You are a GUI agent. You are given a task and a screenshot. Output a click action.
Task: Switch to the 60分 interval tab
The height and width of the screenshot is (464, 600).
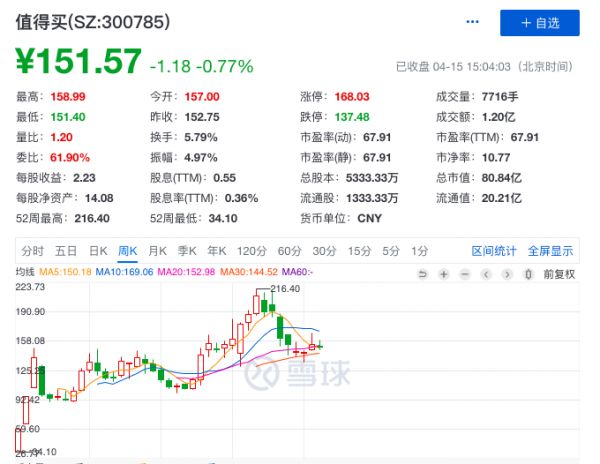289,251
